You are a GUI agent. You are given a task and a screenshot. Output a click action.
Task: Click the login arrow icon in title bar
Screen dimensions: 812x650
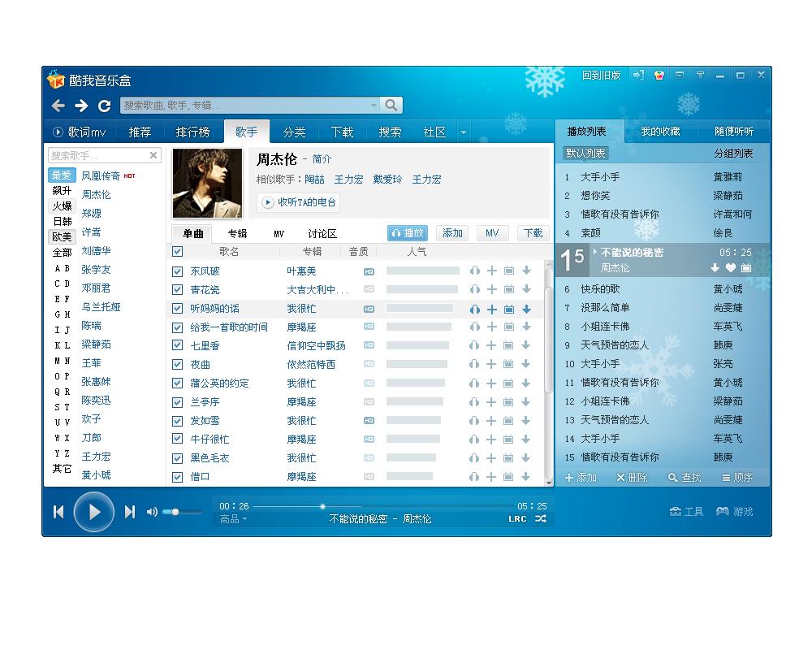638,76
